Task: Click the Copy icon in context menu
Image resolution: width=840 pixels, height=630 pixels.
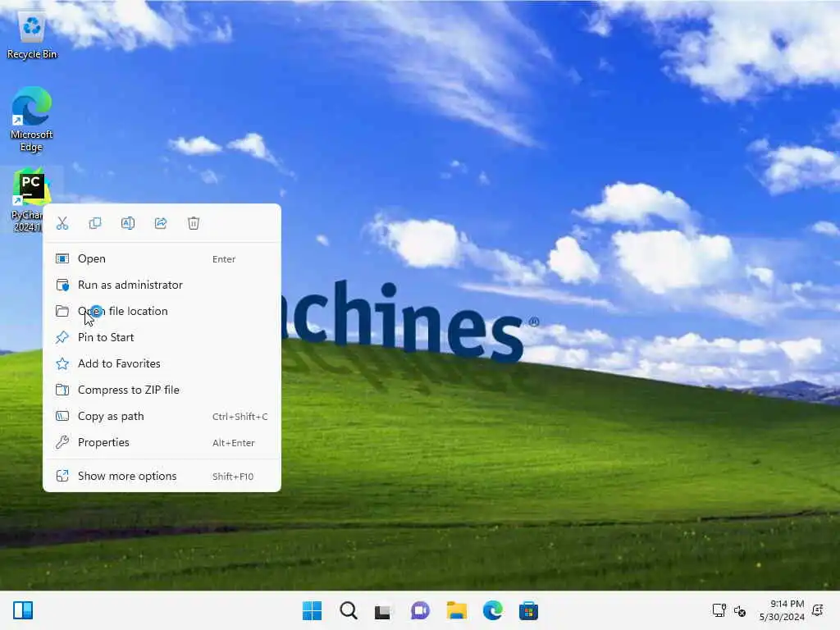Action: (95, 223)
